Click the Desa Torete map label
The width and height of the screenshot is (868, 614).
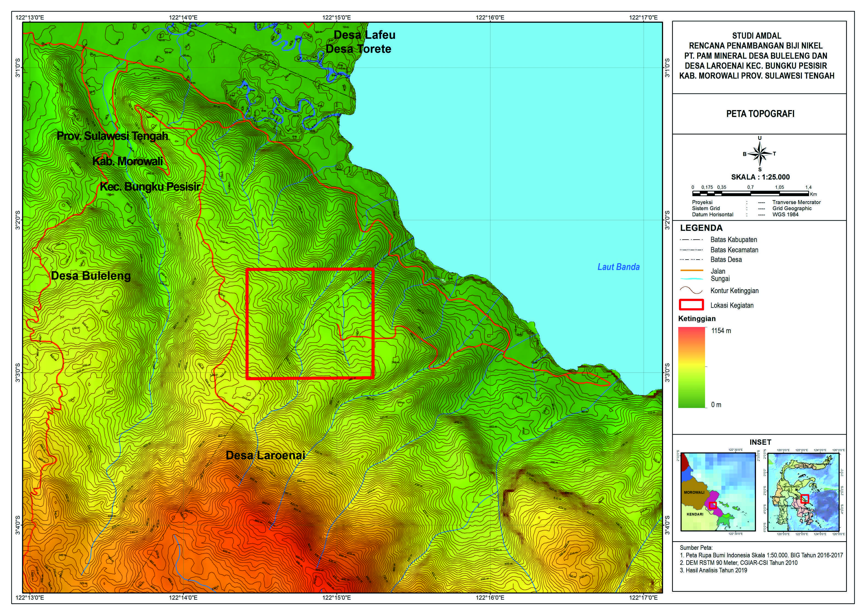(x=359, y=49)
